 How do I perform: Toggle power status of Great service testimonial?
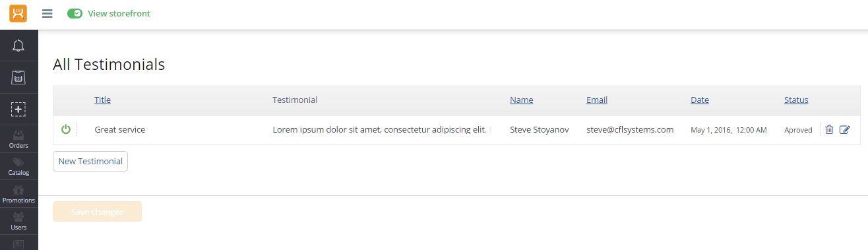coord(65,129)
